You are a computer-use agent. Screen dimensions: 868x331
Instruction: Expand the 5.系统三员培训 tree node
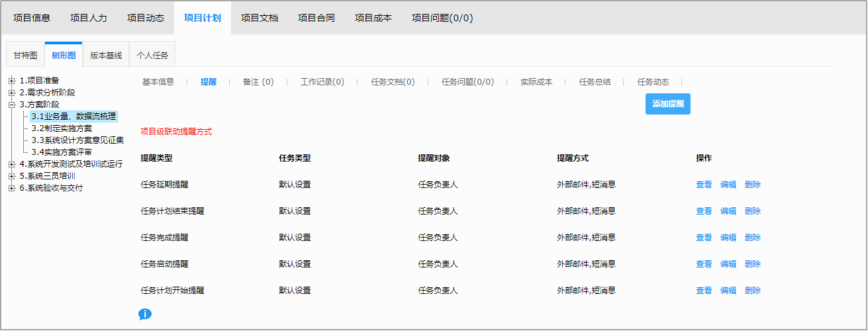tap(12, 176)
